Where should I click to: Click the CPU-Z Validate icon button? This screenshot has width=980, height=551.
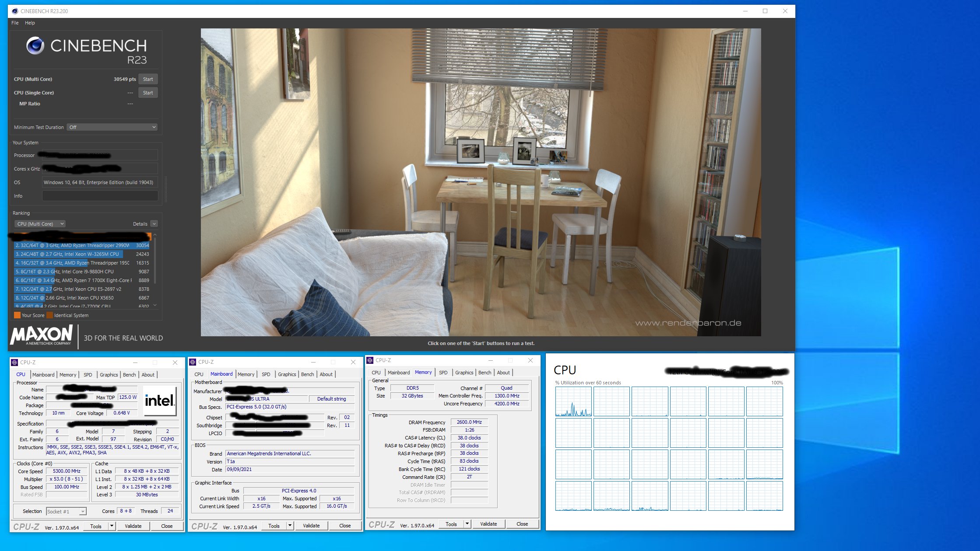click(x=133, y=526)
